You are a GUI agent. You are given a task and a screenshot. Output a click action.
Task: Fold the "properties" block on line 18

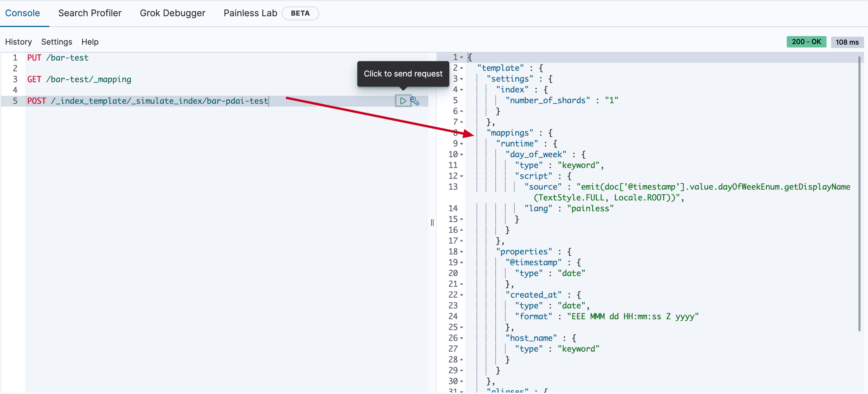coord(462,252)
